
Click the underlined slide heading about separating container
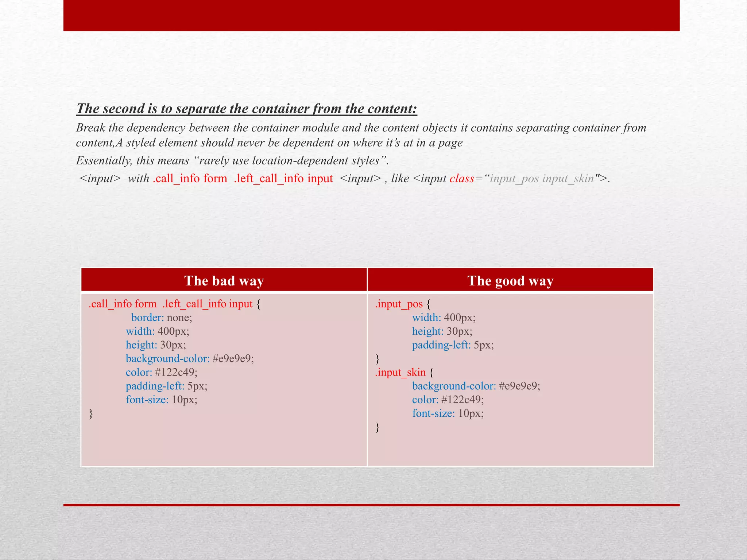(247, 109)
